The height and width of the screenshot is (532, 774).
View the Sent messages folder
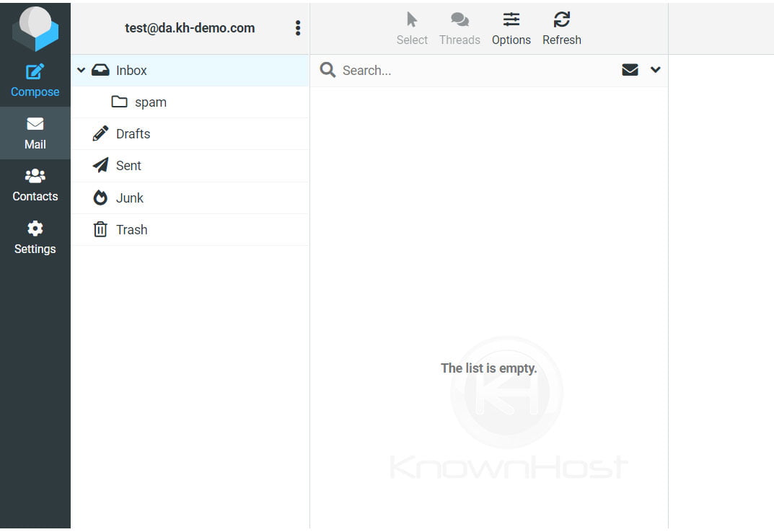coord(128,166)
